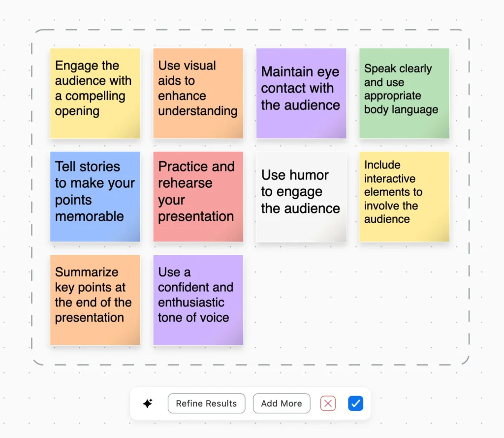Select the purple 'Maintain eye contact' sticky note
The image size is (504, 438).
(x=301, y=93)
